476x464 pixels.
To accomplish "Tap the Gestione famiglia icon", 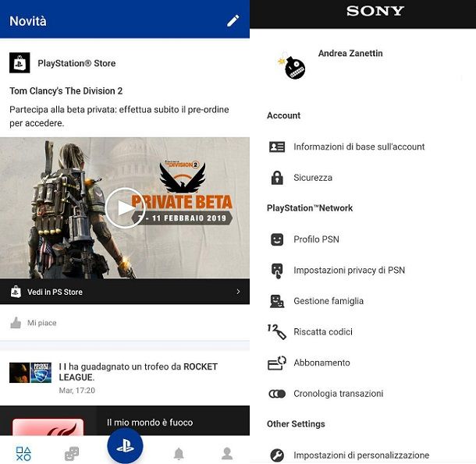I will click(x=277, y=301).
